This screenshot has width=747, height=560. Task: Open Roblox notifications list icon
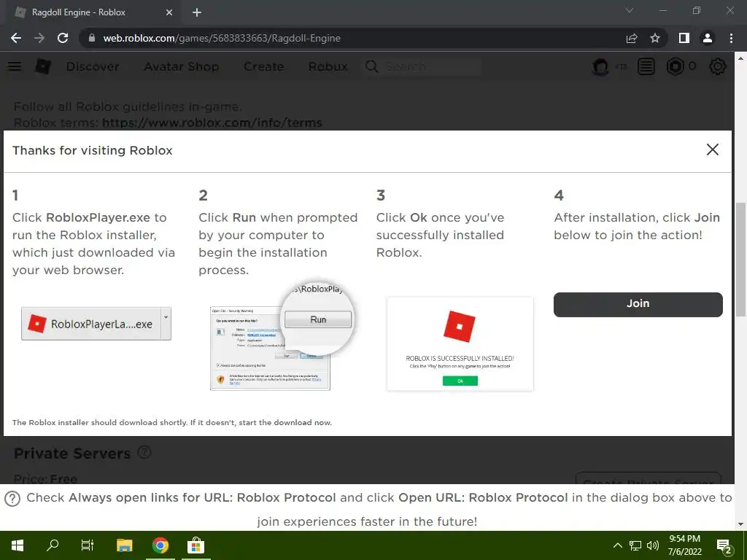pos(646,66)
